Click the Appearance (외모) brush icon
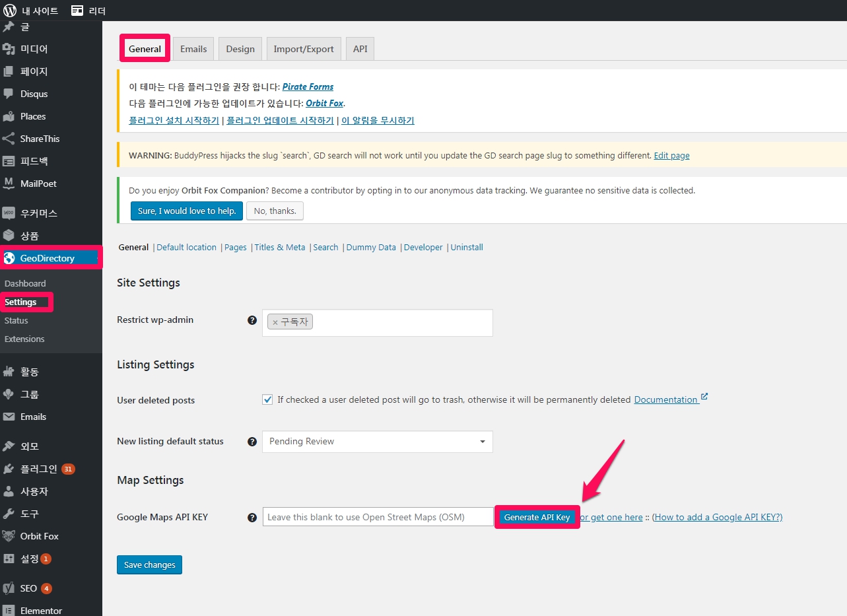This screenshot has width=847, height=616. 9,446
